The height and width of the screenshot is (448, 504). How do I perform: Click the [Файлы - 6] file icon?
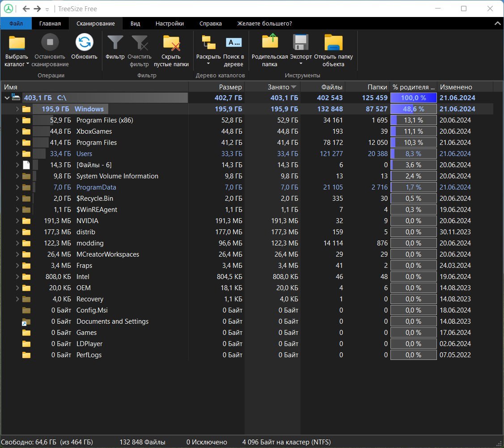[26, 165]
